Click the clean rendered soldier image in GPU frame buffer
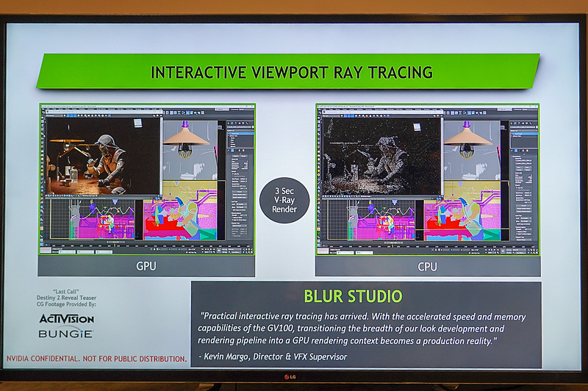 click(x=103, y=157)
